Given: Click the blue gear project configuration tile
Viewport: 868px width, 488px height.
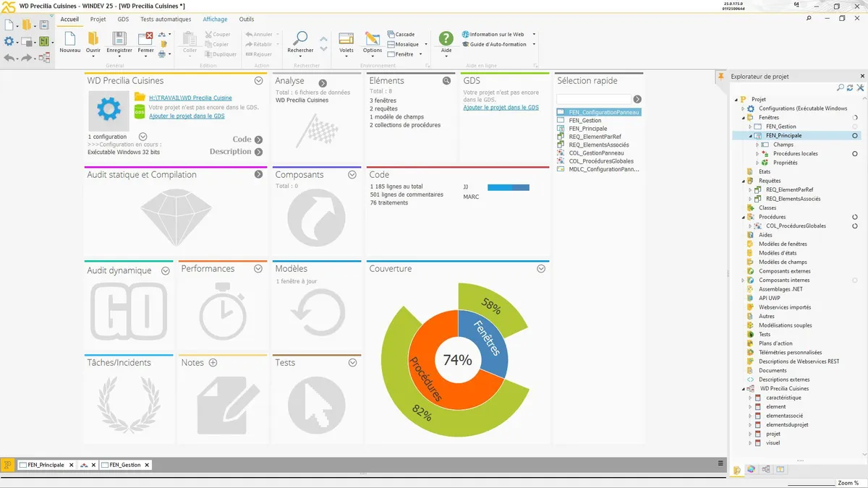Looking at the screenshot, I should click(109, 111).
